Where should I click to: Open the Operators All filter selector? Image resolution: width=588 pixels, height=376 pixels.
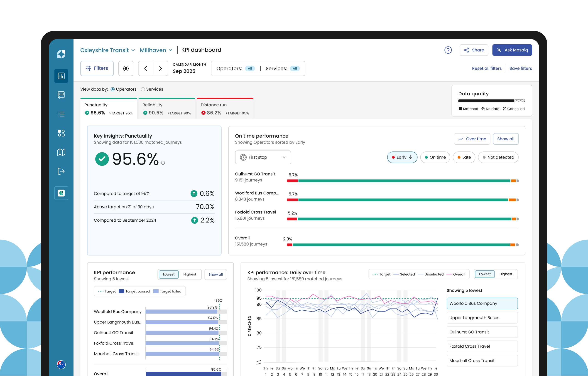click(x=235, y=68)
